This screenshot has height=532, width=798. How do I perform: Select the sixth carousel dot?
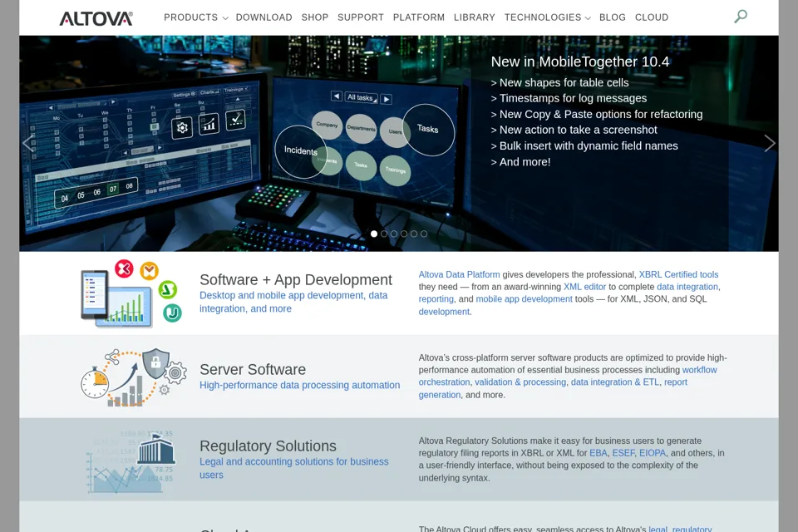[x=424, y=234]
